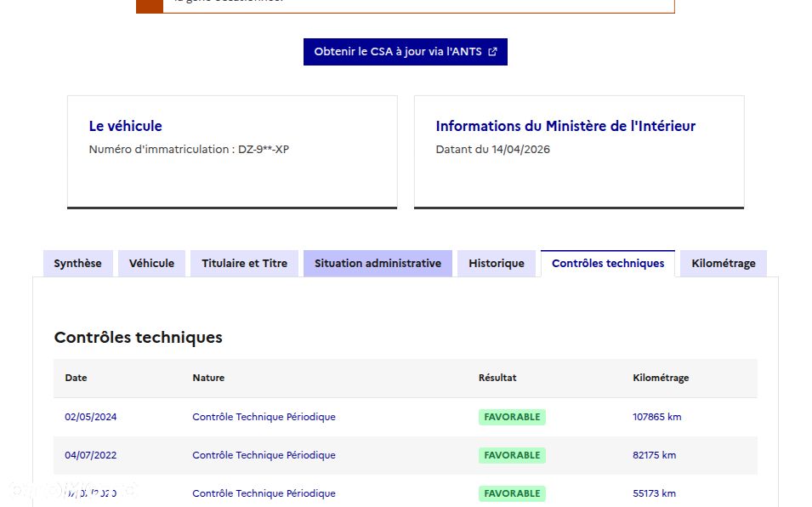Go to the Historique tab
Screen dimensions: 812x507
point(497,264)
